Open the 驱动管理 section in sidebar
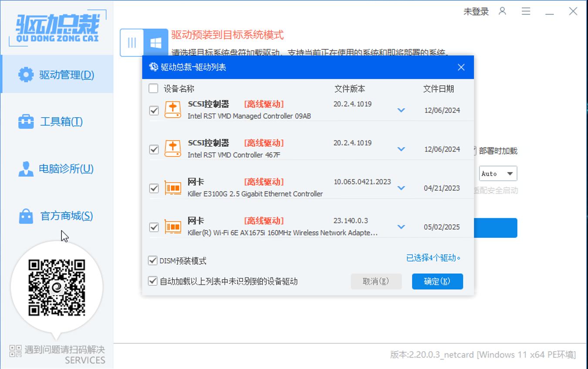Viewport: 588px width, 369px height. (x=57, y=74)
